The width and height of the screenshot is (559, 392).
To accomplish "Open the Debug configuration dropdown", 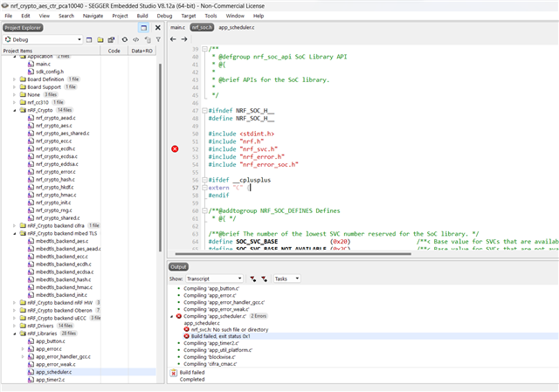I will pos(43,39).
